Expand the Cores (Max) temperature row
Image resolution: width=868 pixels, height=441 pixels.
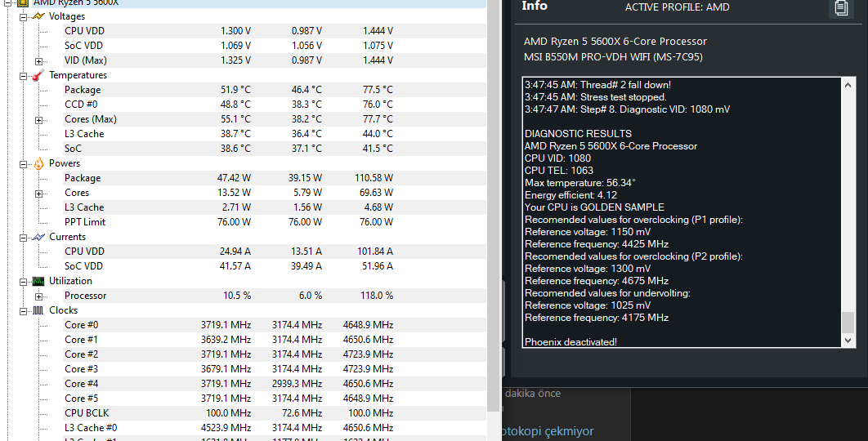(38, 120)
